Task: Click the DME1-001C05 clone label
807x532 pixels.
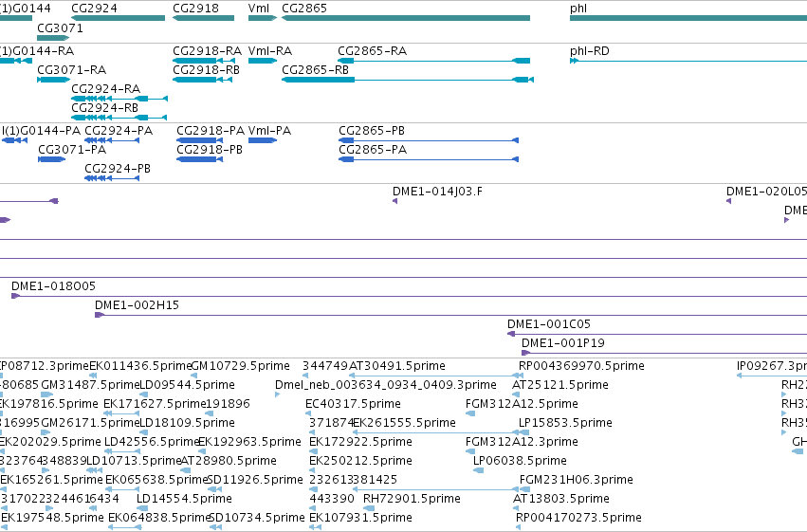Action: (549, 324)
